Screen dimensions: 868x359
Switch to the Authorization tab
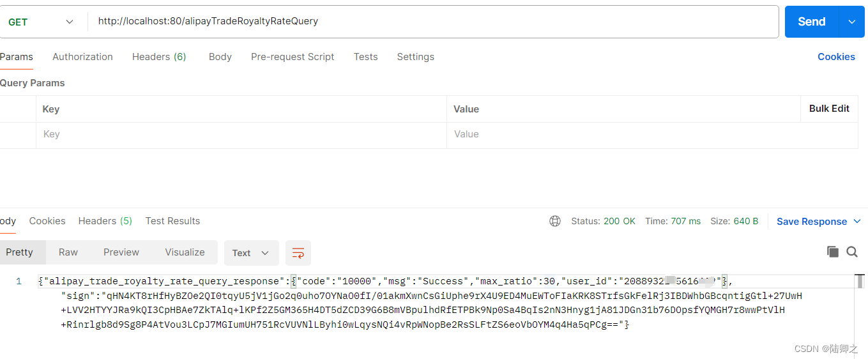tap(82, 57)
